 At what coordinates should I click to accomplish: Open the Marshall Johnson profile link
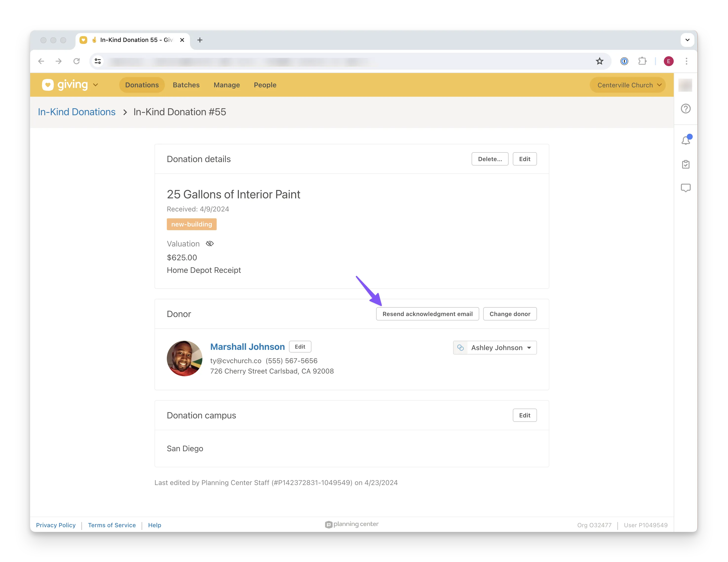247,347
